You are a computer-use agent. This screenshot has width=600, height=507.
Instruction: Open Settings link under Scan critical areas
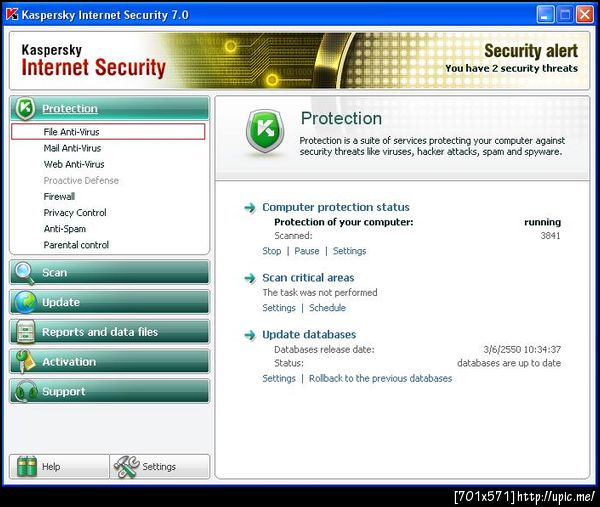[279, 308]
